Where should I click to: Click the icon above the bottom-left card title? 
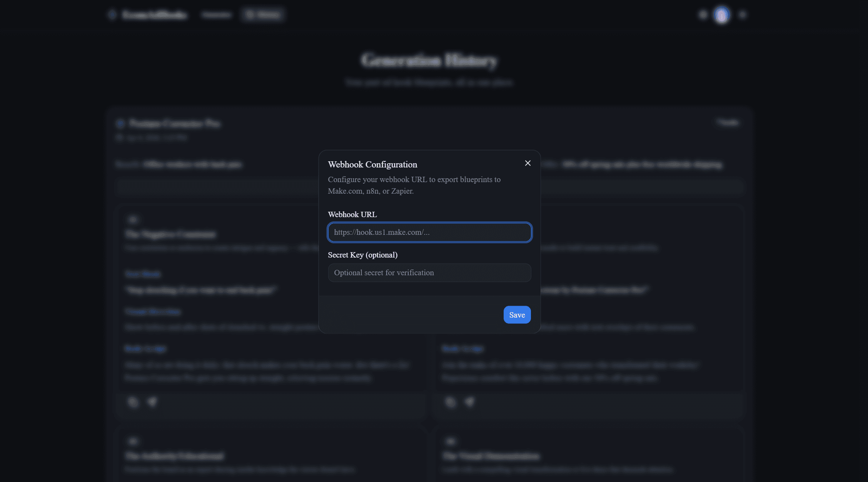pos(132,441)
